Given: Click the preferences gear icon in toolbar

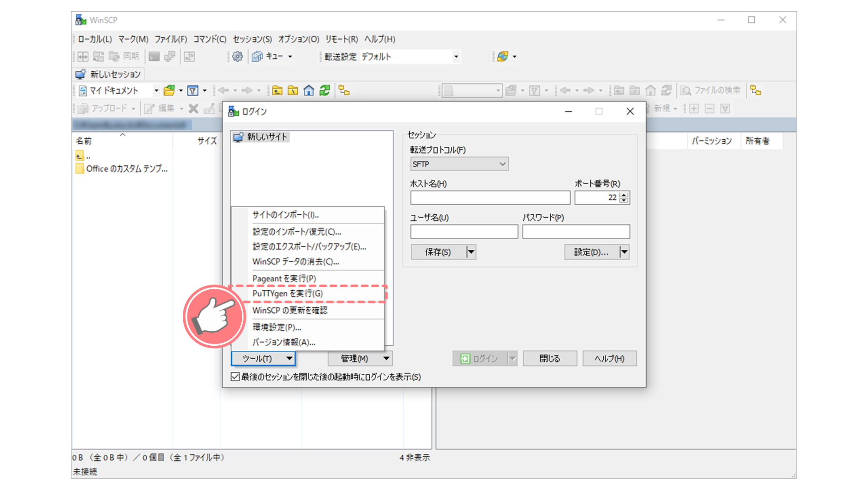Looking at the screenshot, I should click(x=237, y=56).
